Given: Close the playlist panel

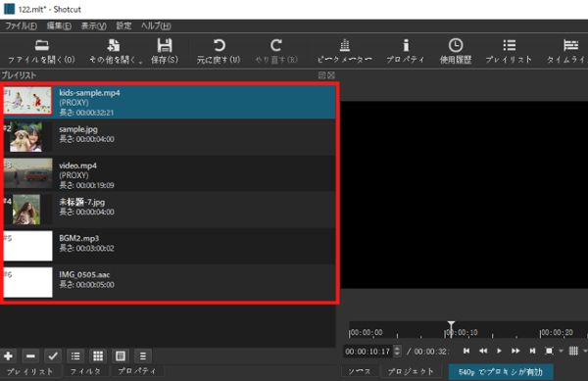Looking at the screenshot, I should [331, 75].
